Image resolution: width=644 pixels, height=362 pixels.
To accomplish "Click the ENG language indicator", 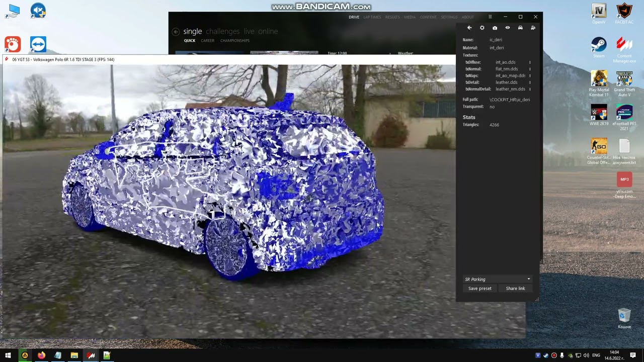I will coord(596,355).
